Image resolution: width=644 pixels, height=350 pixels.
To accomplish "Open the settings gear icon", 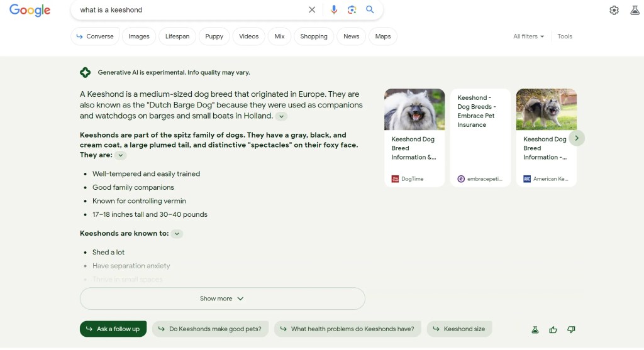I will coord(614,10).
